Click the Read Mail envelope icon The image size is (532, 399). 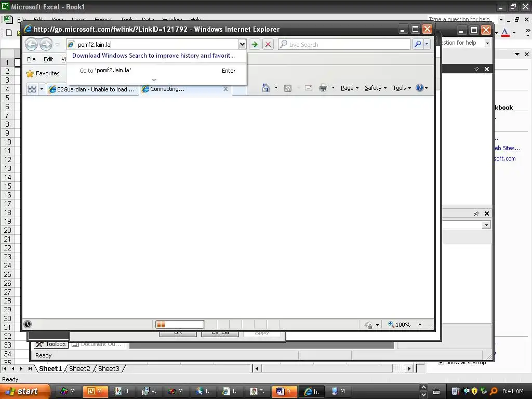tap(309, 88)
